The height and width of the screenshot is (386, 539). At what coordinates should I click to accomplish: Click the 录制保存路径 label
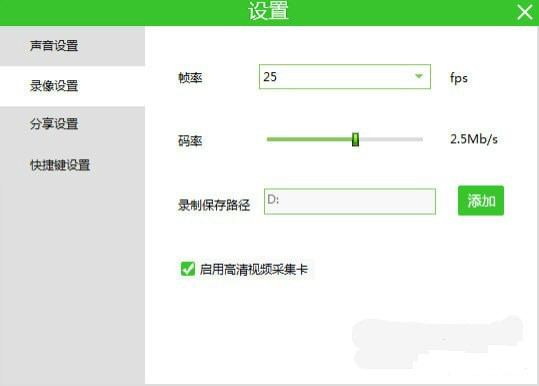(214, 205)
